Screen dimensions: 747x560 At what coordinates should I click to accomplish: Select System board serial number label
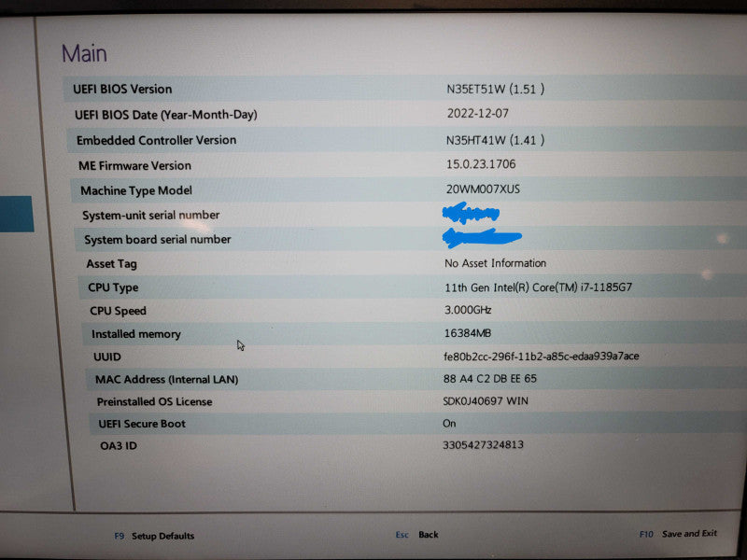(157, 240)
